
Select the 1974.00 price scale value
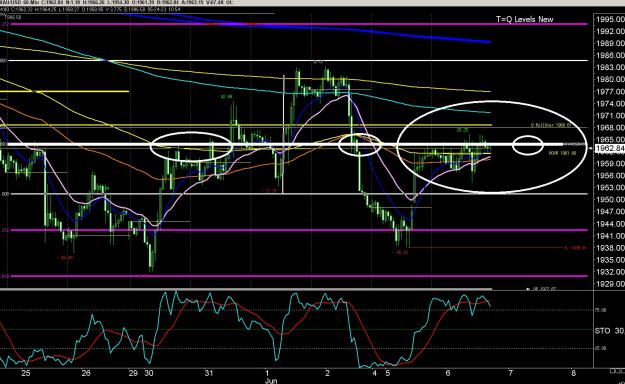pyautogui.click(x=610, y=104)
